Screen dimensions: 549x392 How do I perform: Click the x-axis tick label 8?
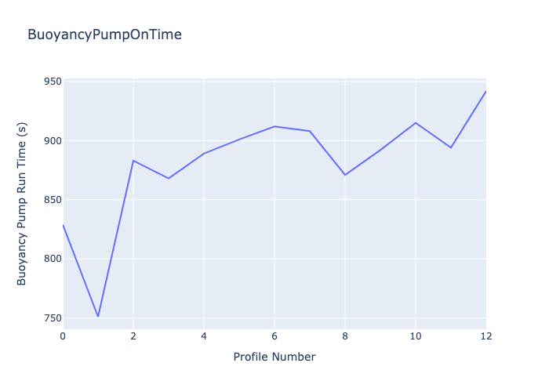[345, 336]
